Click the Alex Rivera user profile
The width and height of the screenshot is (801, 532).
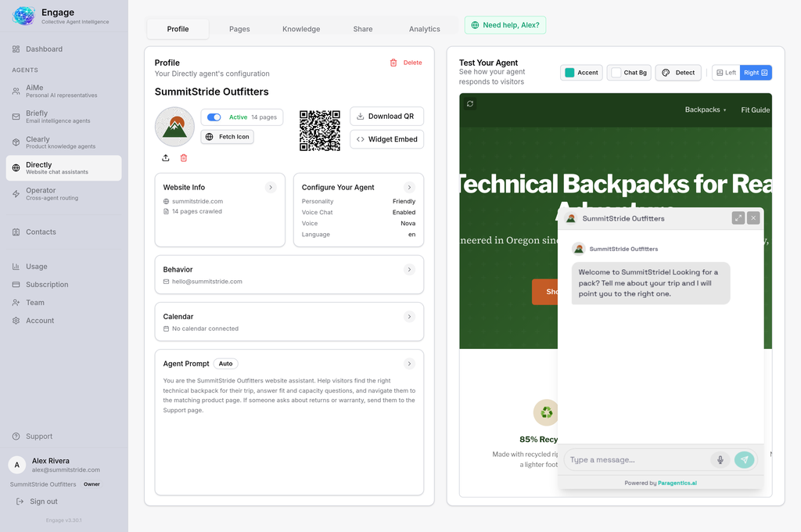coord(64,465)
